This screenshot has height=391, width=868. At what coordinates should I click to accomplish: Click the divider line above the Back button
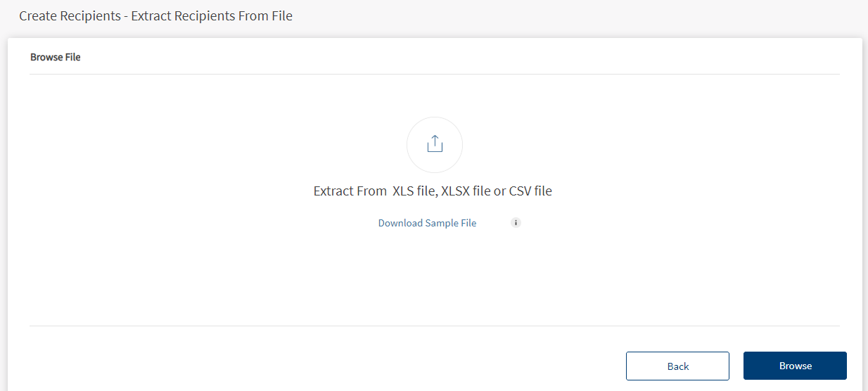435,326
